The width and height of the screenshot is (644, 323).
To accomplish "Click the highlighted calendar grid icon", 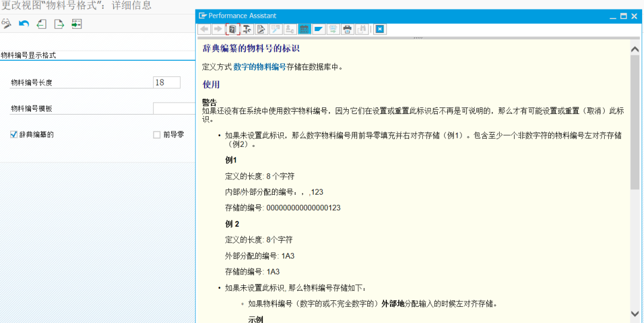I will [x=304, y=29].
